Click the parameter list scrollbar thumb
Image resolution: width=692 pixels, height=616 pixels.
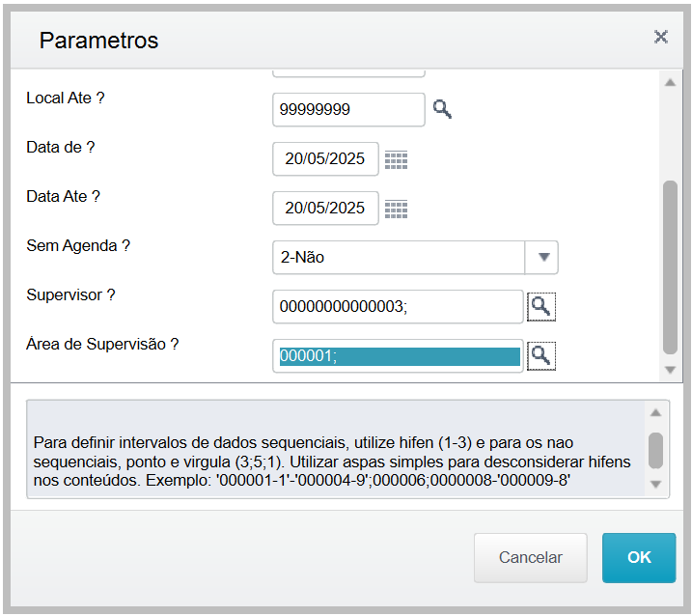tap(671, 267)
